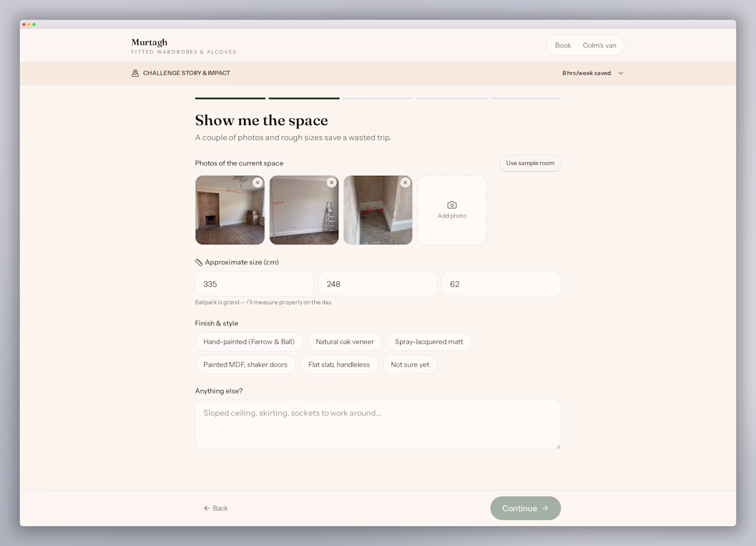Focus the size field showing 335
The image size is (756, 546).
coord(254,284)
